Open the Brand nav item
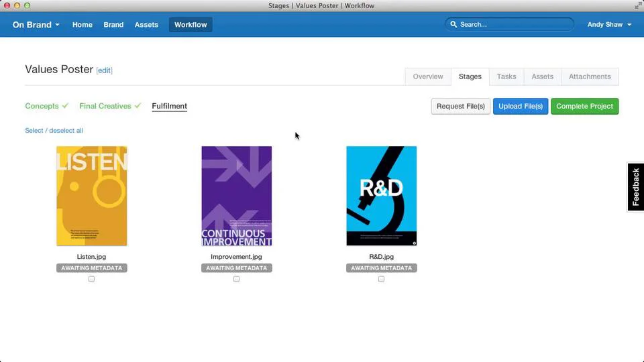The image size is (644, 362). tap(113, 25)
